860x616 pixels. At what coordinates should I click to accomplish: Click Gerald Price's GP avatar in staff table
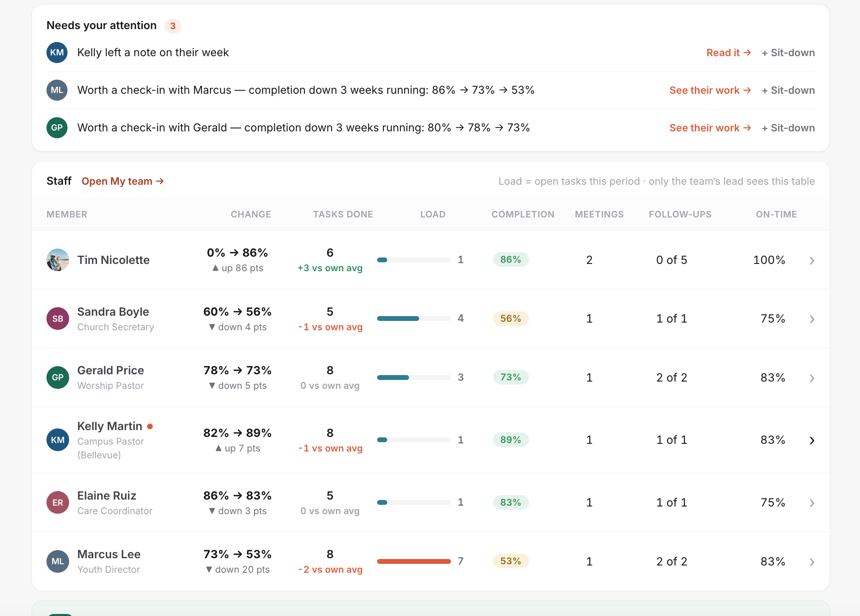pyautogui.click(x=58, y=378)
